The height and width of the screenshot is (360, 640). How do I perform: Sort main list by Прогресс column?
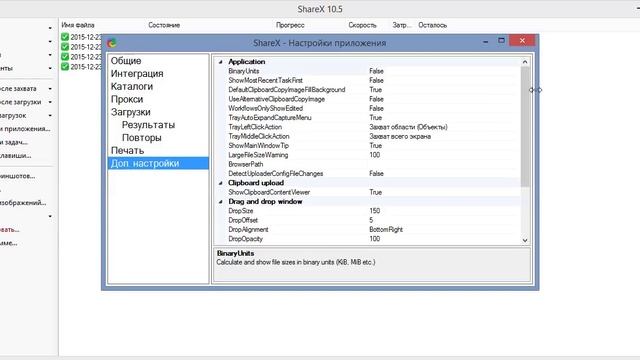pos(290,25)
